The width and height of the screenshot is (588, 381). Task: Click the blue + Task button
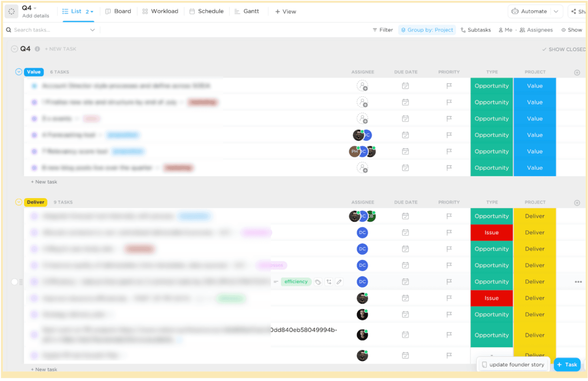pos(567,365)
